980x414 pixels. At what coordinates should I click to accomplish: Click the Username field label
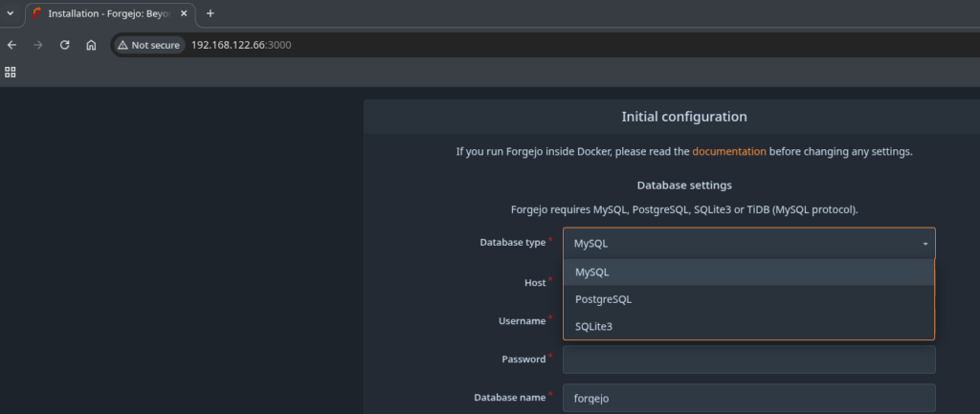click(522, 321)
